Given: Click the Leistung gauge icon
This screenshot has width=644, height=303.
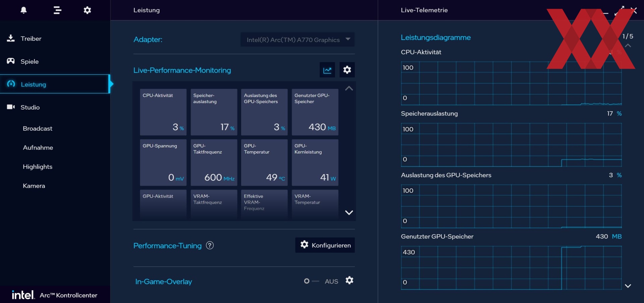Looking at the screenshot, I should click(11, 84).
